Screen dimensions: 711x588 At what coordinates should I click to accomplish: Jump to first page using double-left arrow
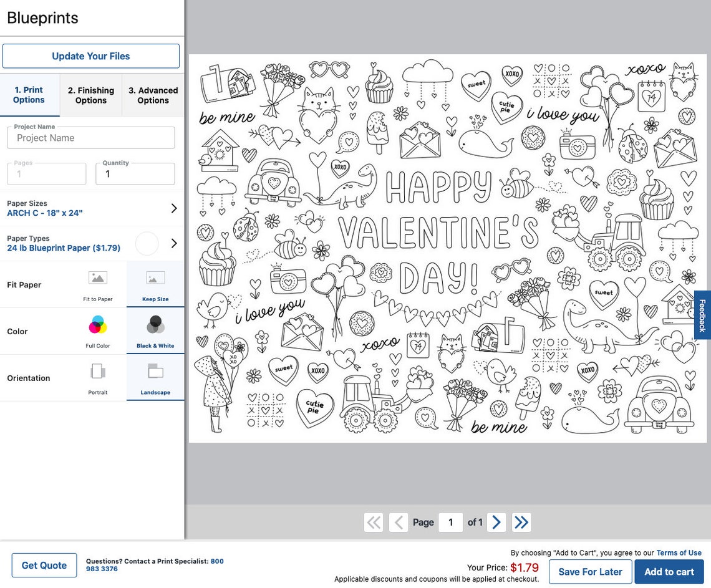(373, 522)
